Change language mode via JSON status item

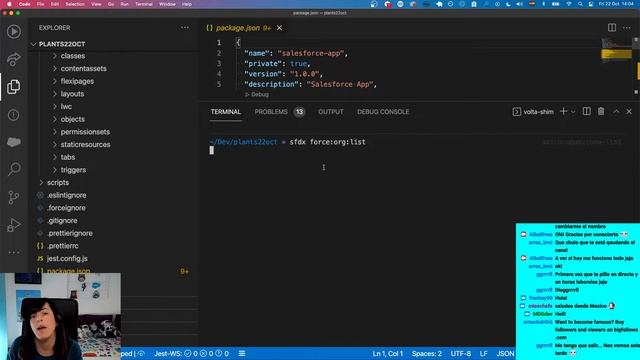click(505, 353)
